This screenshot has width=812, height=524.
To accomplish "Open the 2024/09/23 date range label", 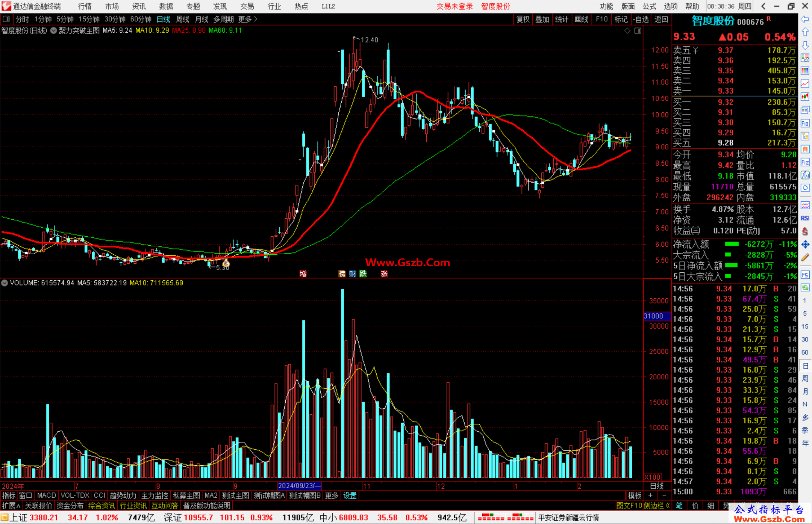I will click(299, 486).
